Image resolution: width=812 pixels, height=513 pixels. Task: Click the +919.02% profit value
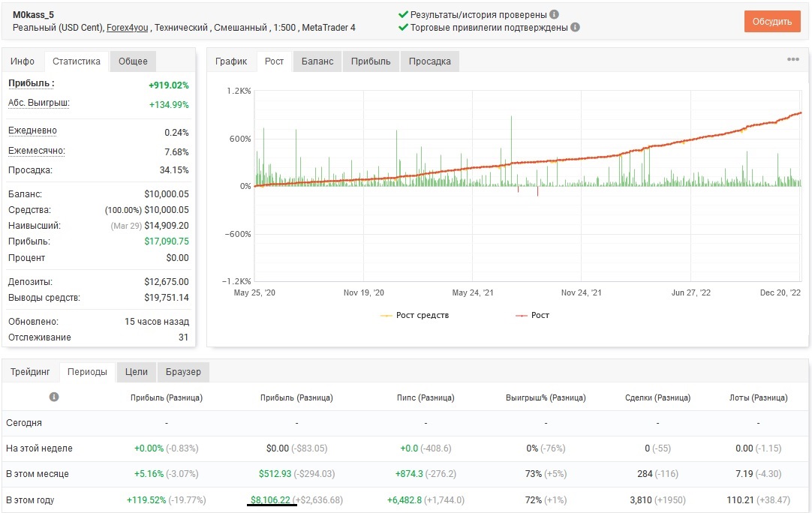(x=169, y=85)
